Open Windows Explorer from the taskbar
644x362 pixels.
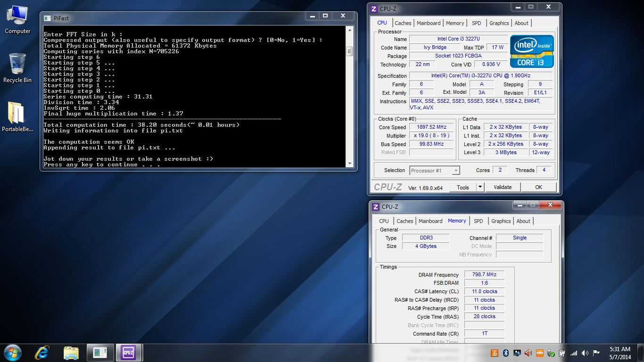pos(71,353)
